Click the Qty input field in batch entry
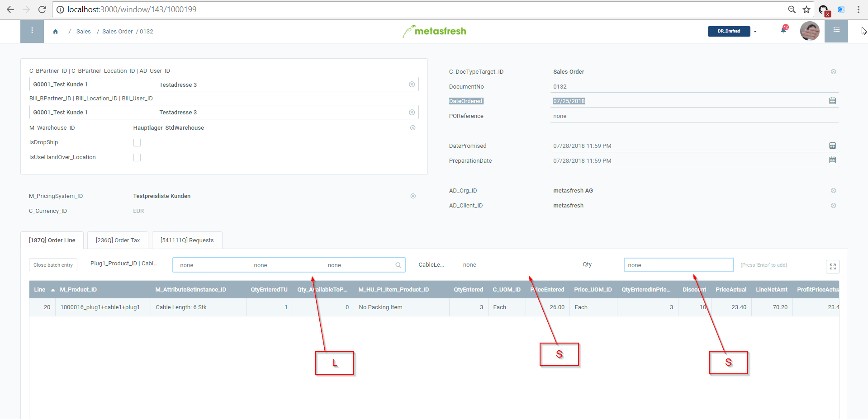868x419 pixels. pyautogui.click(x=678, y=265)
